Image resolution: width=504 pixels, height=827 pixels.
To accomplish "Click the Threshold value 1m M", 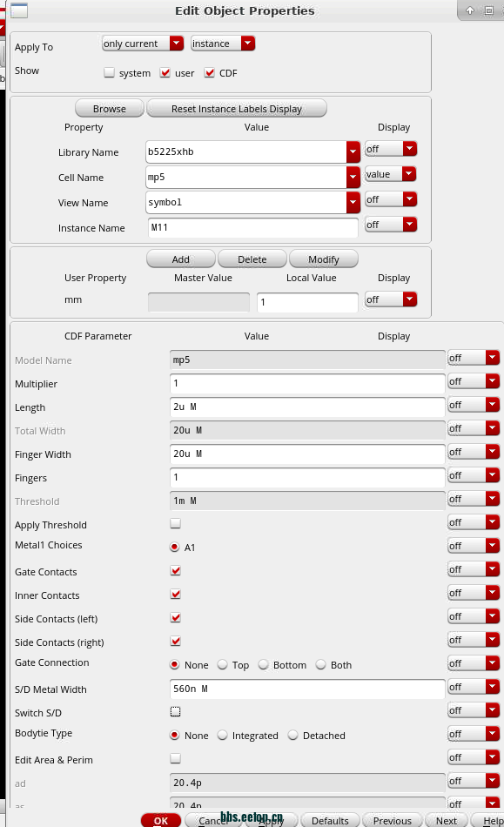I will pyautogui.click(x=307, y=501).
